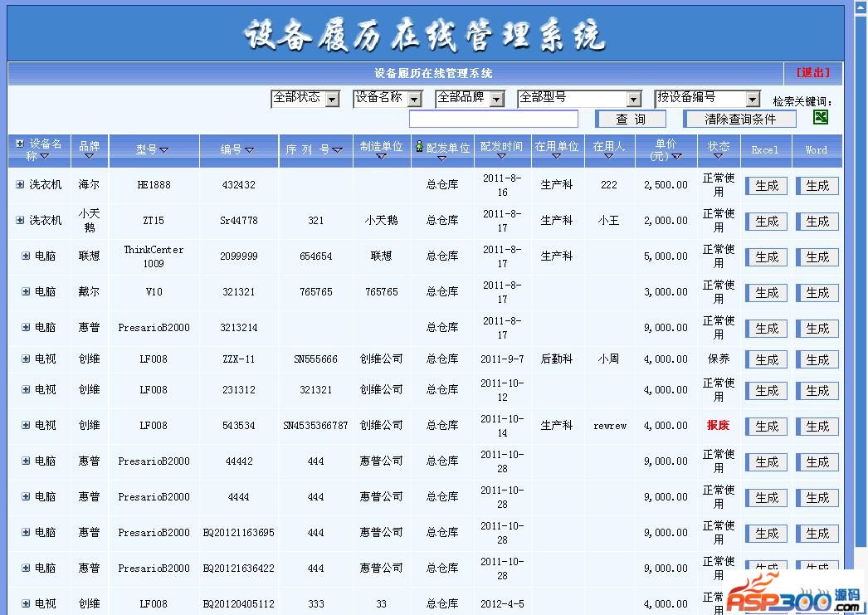Expand the 电脑 row numbered 3213214
868x615 pixels.
tap(26, 327)
